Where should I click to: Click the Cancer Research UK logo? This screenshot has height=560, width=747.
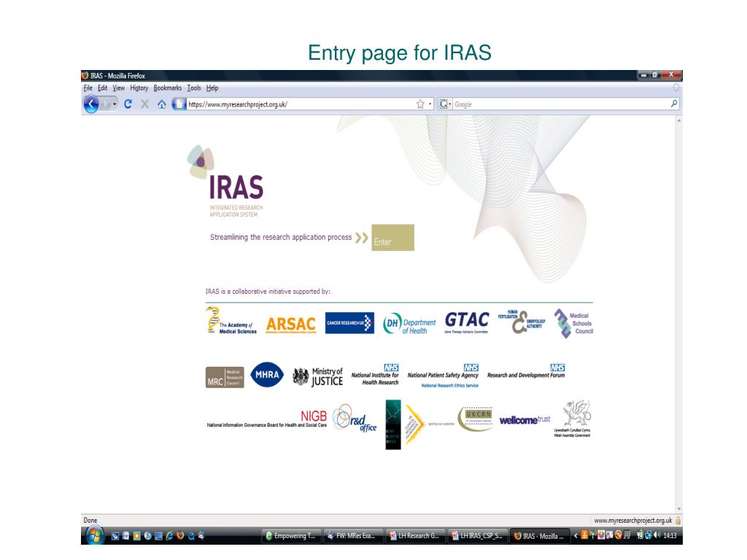point(349,323)
